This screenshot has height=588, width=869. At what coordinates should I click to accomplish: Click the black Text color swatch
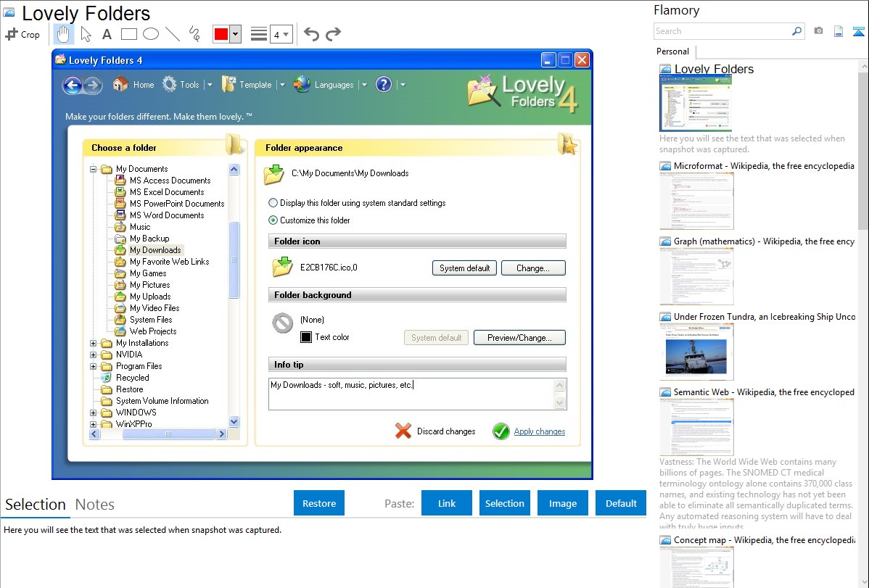(x=306, y=337)
